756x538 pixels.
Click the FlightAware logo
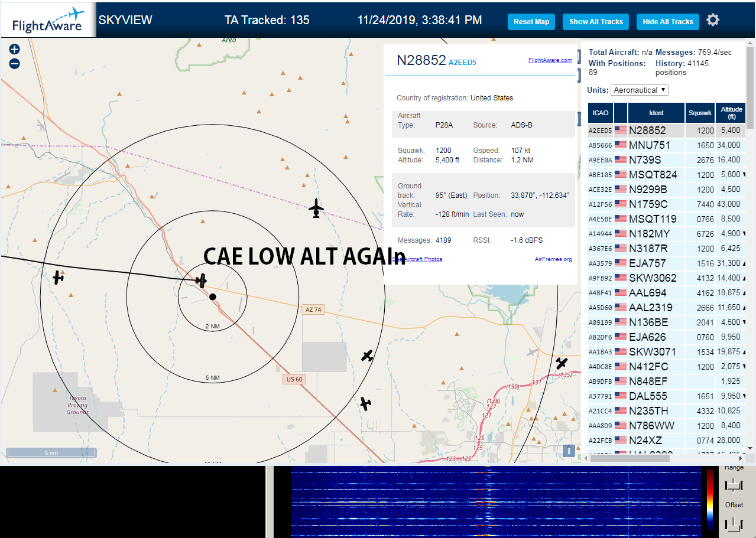point(48,20)
